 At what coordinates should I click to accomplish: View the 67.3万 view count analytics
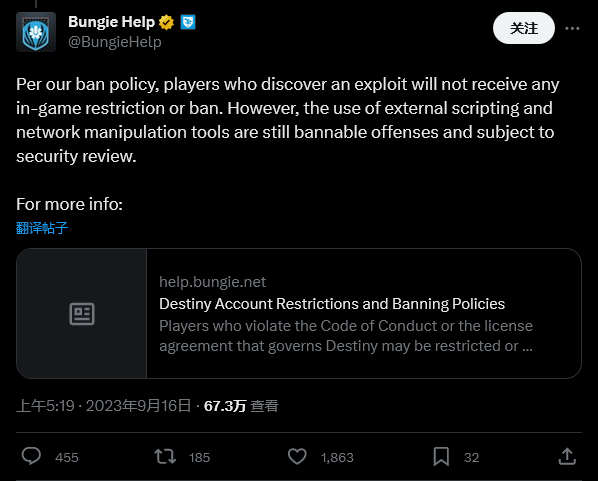(241, 406)
